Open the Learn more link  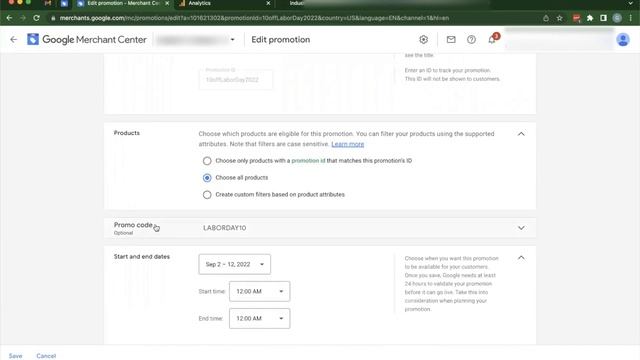click(x=347, y=144)
